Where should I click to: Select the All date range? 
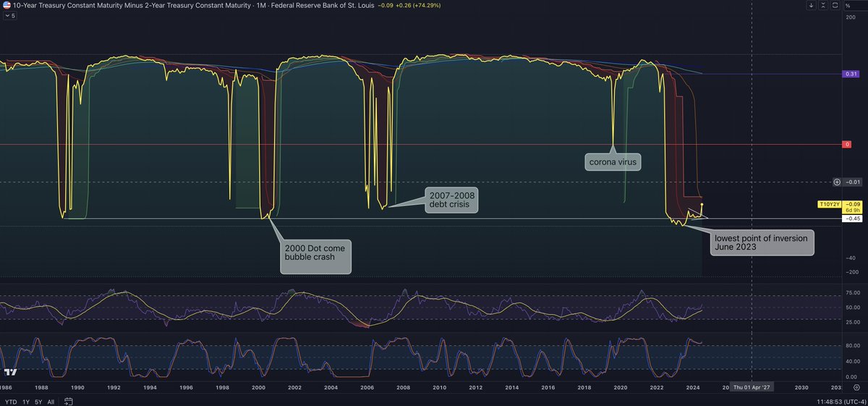point(51,400)
